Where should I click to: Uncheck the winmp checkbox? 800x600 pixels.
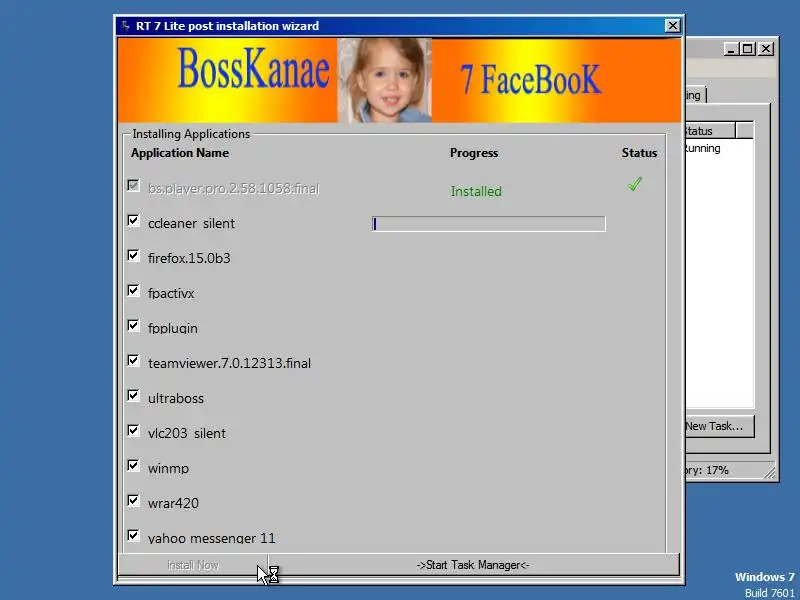coord(133,465)
